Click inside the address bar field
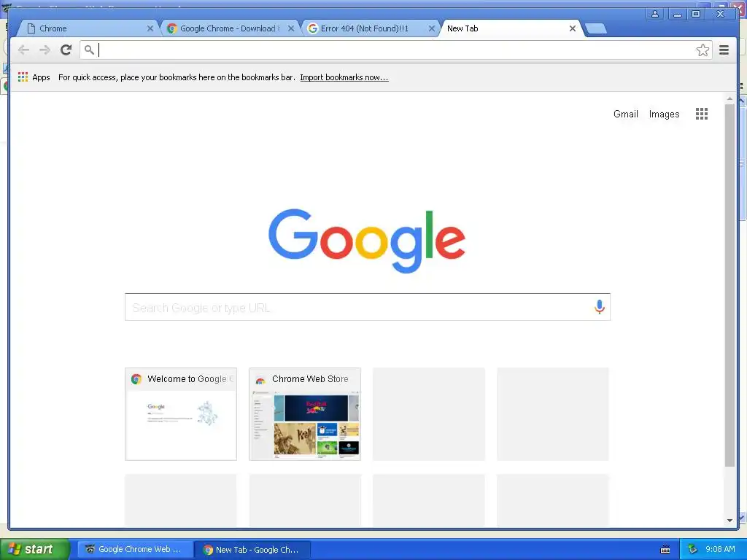The height and width of the screenshot is (560, 747). tap(395, 50)
